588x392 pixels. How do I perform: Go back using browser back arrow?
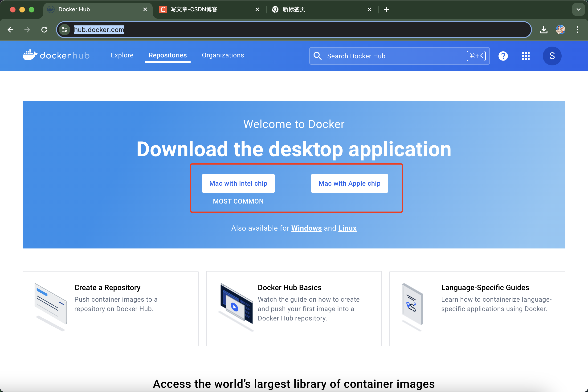(11, 30)
